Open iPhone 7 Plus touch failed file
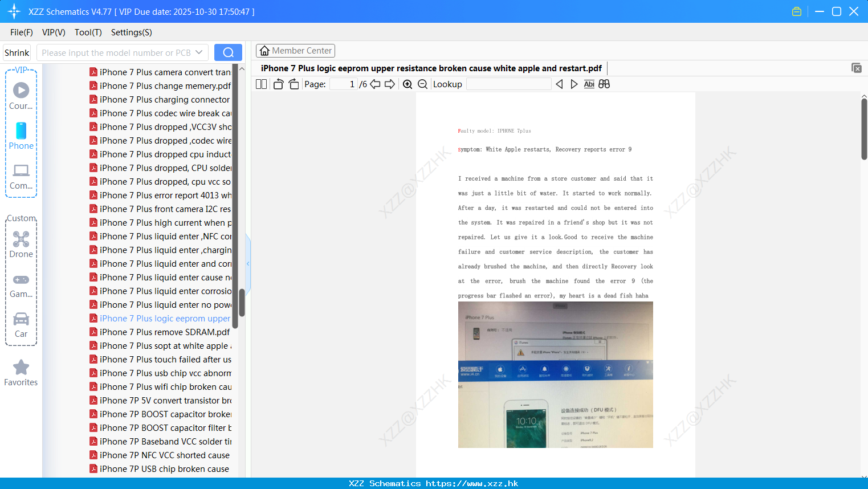868x489 pixels. 160,360
